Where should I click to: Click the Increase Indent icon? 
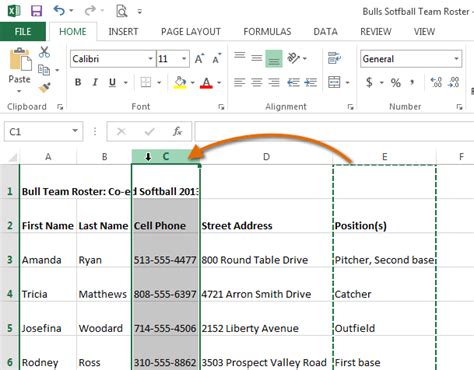(x=311, y=82)
